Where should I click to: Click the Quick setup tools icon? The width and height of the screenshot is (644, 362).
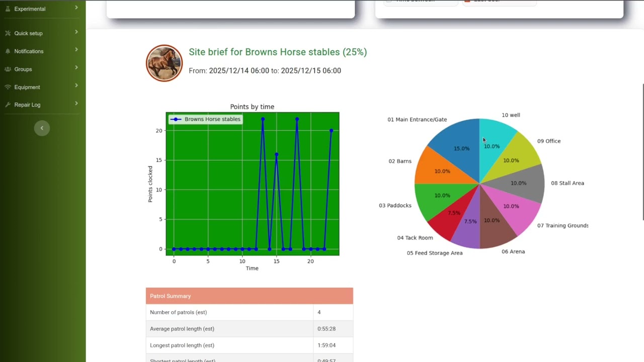click(x=8, y=33)
